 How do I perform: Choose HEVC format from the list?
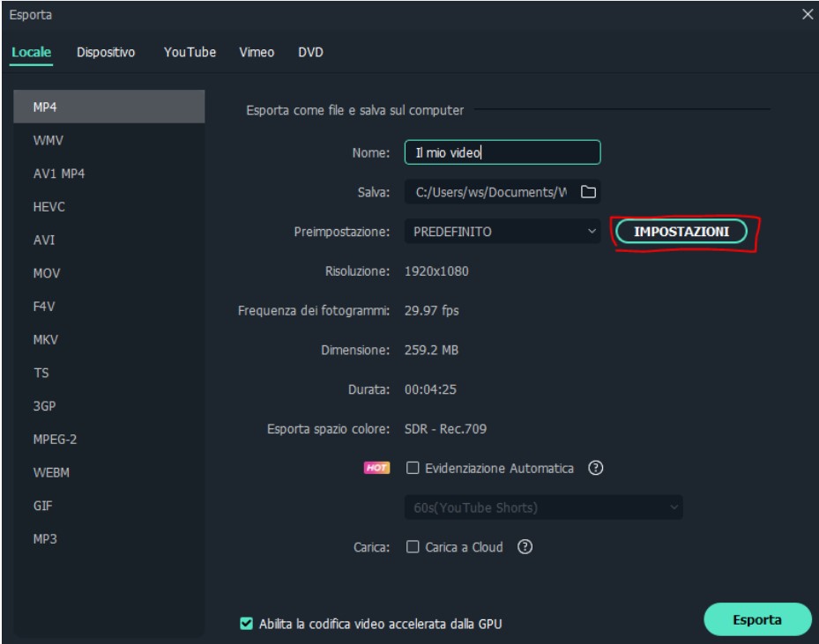[49, 207]
